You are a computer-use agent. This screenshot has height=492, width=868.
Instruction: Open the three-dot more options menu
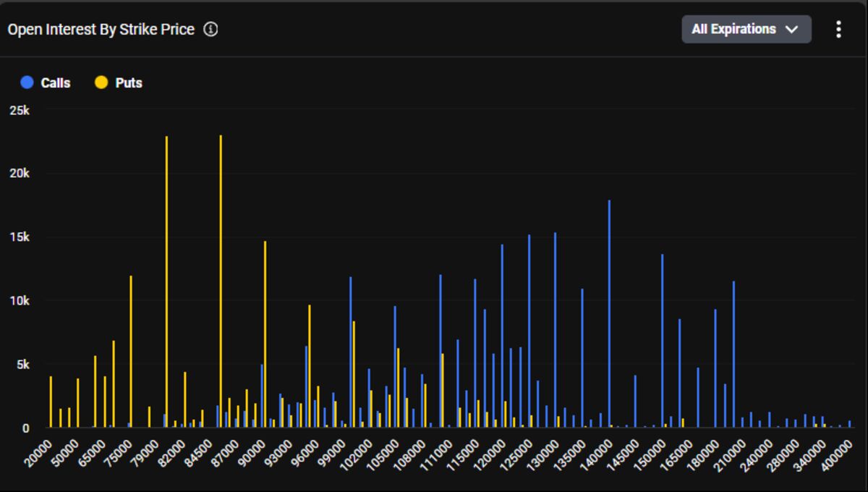pyautogui.click(x=838, y=30)
